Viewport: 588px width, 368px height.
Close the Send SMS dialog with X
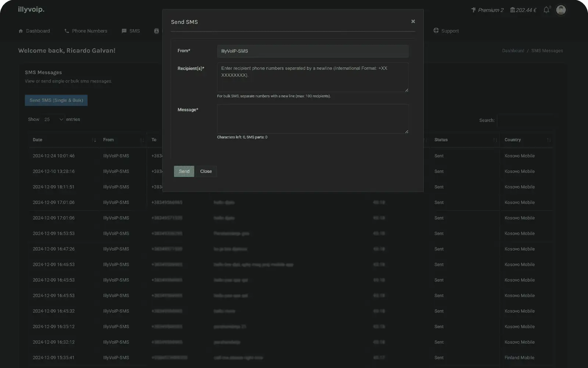tap(413, 21)
